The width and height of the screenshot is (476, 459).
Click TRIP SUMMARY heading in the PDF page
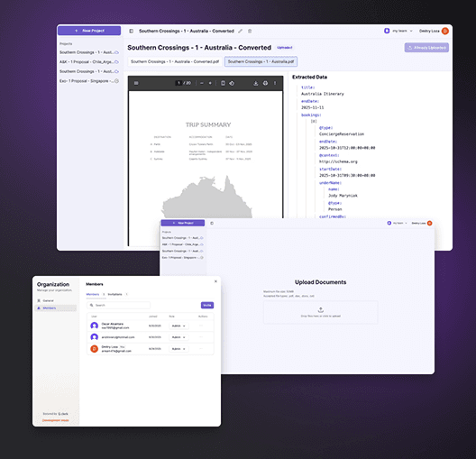point(208,124)
